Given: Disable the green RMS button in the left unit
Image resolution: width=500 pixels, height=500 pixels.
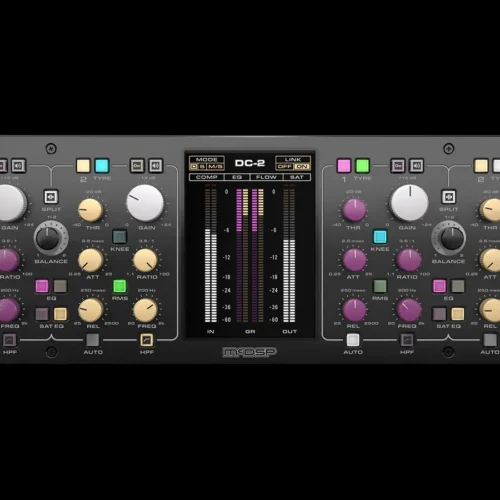Looking at the screenshot, I should 120,286.
